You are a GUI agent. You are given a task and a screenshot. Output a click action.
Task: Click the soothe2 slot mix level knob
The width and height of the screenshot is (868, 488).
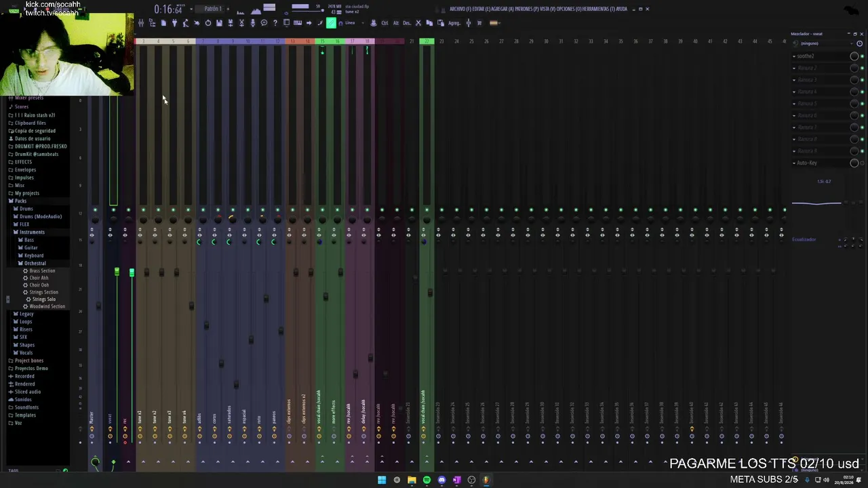[854, 56]
